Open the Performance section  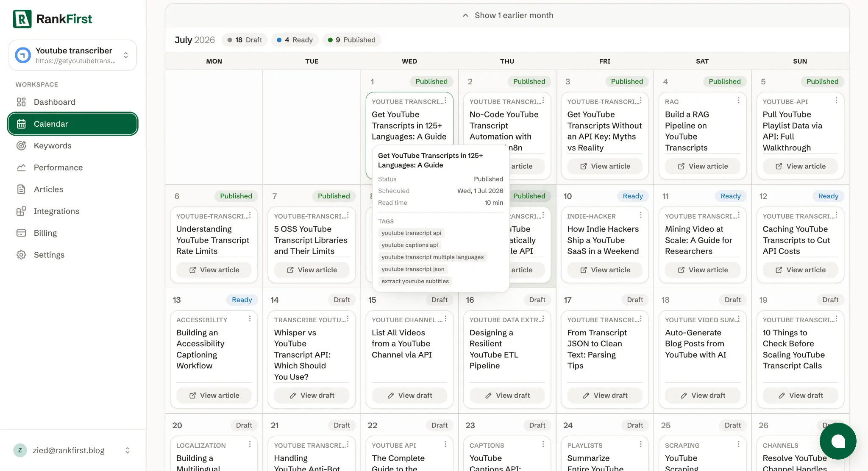[72, 167]
